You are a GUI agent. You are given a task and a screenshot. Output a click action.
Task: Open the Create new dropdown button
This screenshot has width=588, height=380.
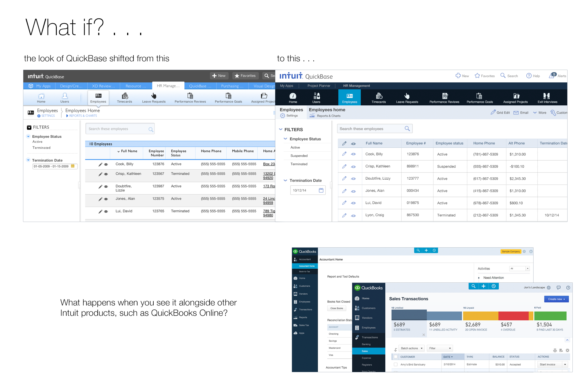pos(556,299)
